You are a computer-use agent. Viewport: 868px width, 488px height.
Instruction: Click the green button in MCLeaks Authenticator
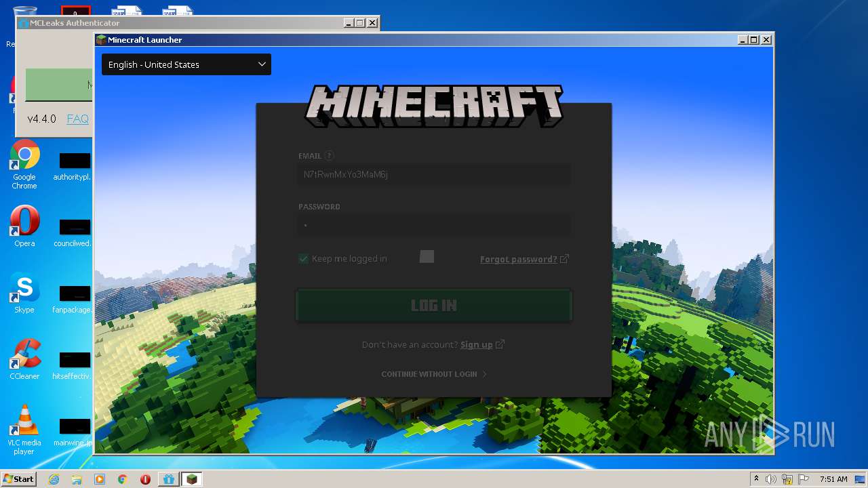pyautogui.click(x=59, y=85)
